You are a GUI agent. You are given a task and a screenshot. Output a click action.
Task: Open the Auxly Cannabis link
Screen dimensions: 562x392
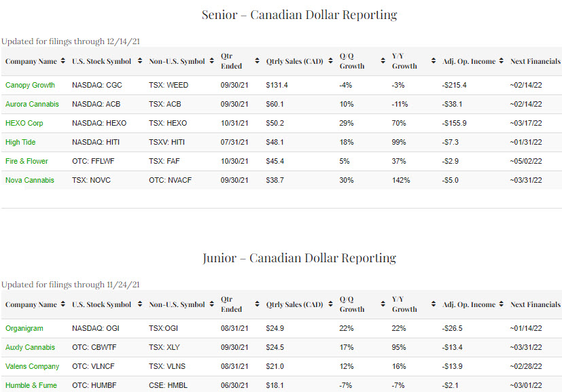pyautogui.click(x=30, y=347)
